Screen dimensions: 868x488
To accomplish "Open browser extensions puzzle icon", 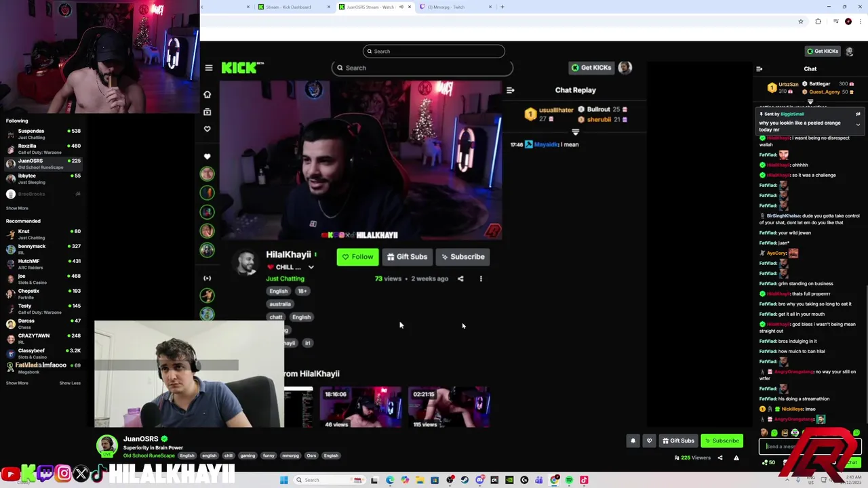I will [818, 22].
